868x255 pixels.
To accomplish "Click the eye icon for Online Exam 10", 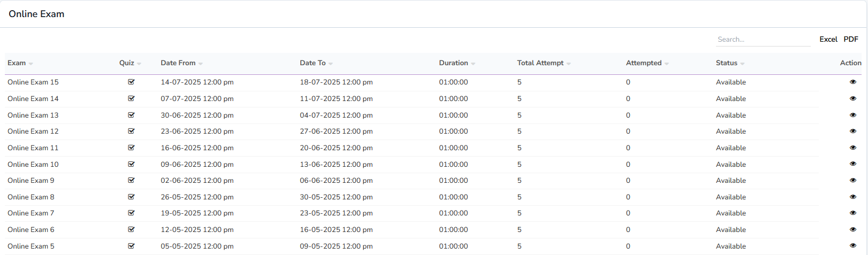I will coord(852,164).
